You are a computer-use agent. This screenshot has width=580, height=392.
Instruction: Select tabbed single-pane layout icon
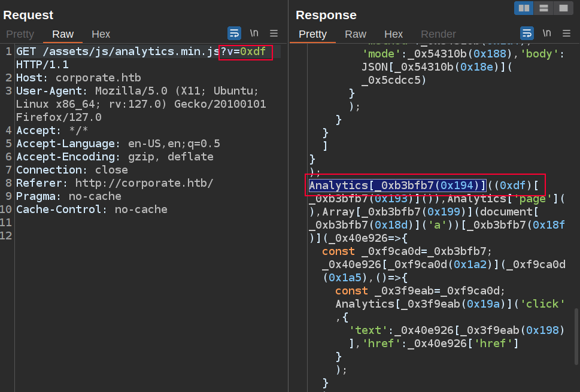coord(563,8)
